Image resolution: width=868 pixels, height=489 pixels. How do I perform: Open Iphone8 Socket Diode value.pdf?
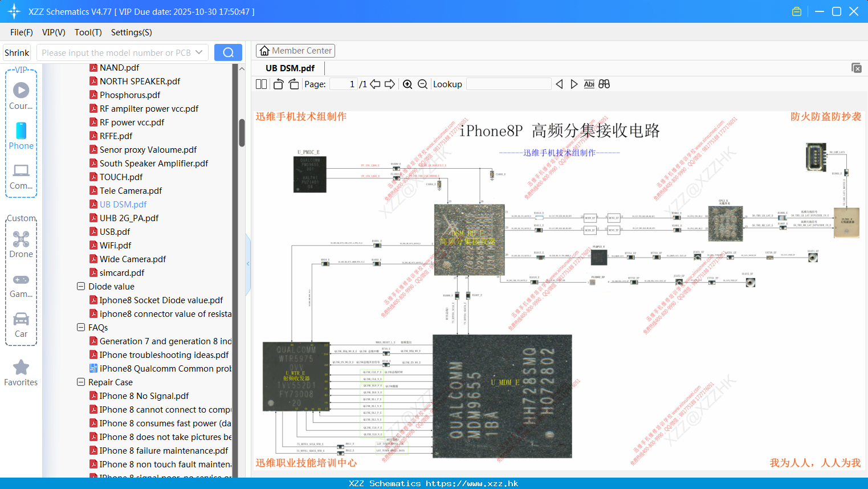(161, 300)
